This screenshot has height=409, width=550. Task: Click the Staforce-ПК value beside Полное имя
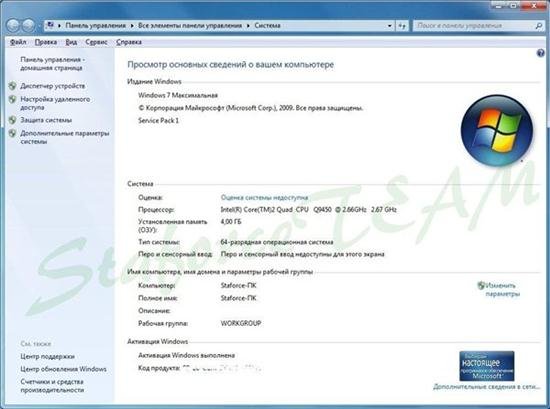coord(239,298)
